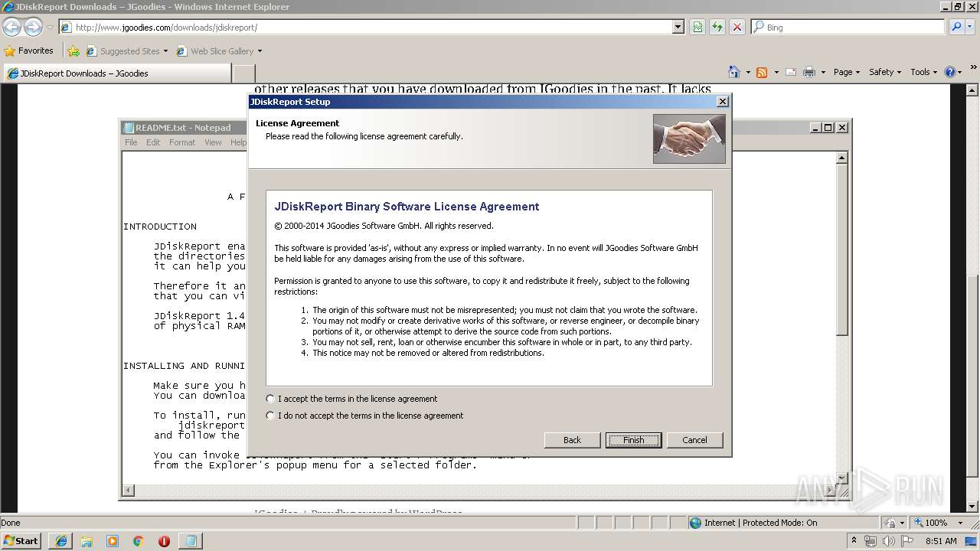The height and width of the screenshot is (551, 980).
Task: Click the address bar URL field
Action: coord(371,28)
